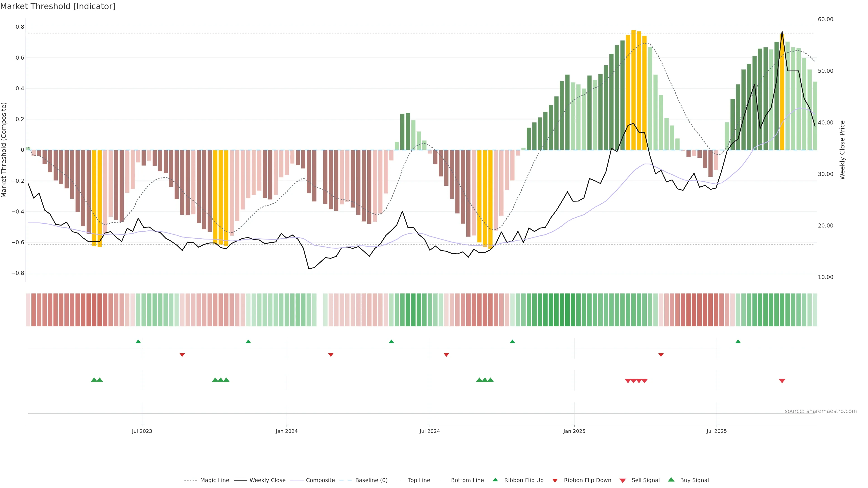Click the Buy Signal triangle in the legend
The height and width of the screenshot is (488, 868).
[671, 480]
